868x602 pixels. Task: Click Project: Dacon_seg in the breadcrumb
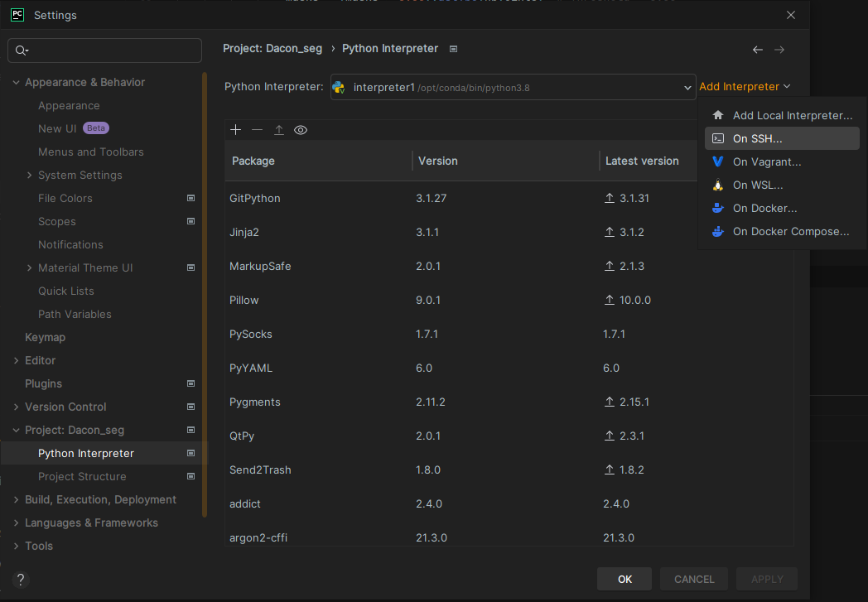click(272, 49)
